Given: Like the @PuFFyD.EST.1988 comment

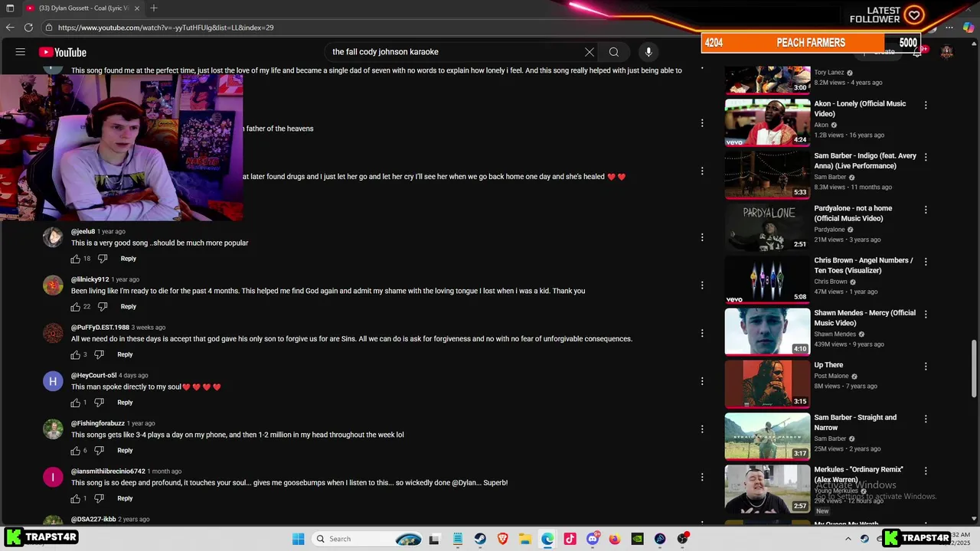Looking at the screenshot, I should point(76,355).
